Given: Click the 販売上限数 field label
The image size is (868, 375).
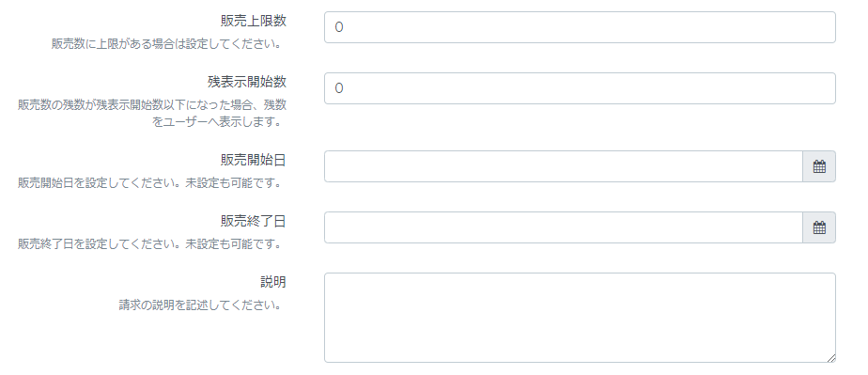Looking at the screenshot, I should 253,21.
